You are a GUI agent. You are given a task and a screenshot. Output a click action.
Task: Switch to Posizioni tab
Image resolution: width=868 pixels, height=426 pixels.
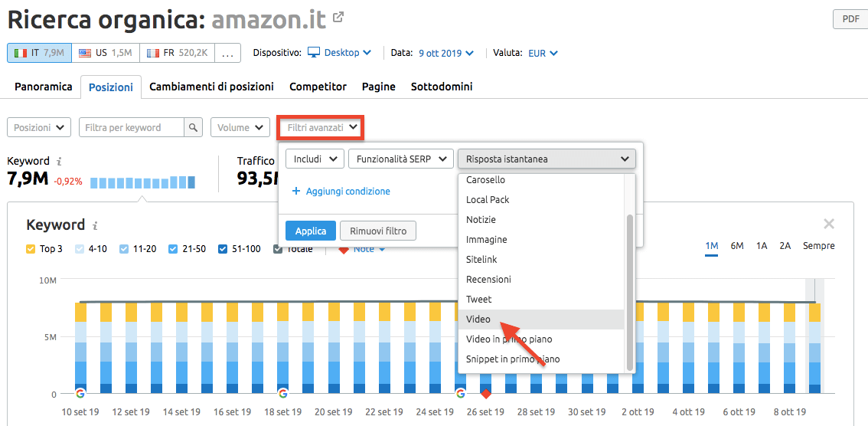[111, 87]
